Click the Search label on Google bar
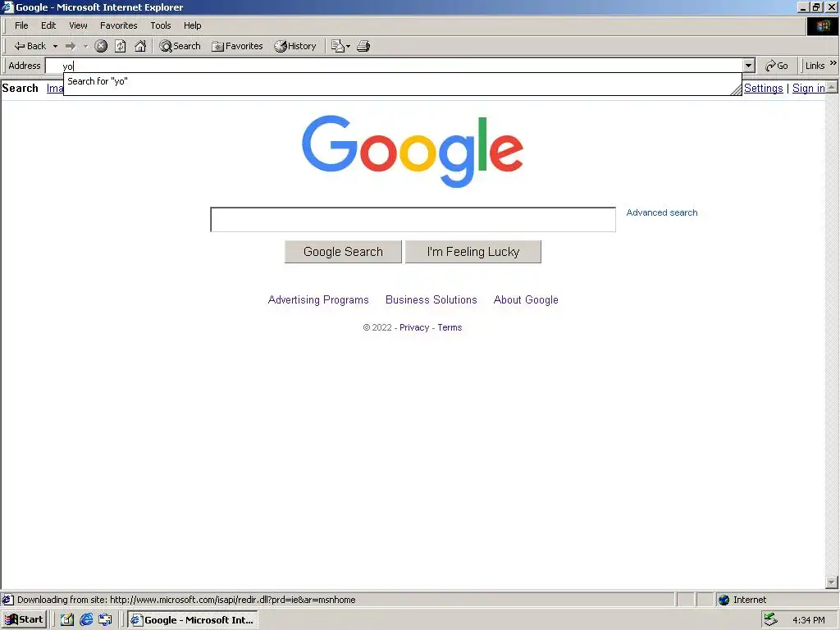The width and height of the screenshot is (840, 630). coord(21,89)
